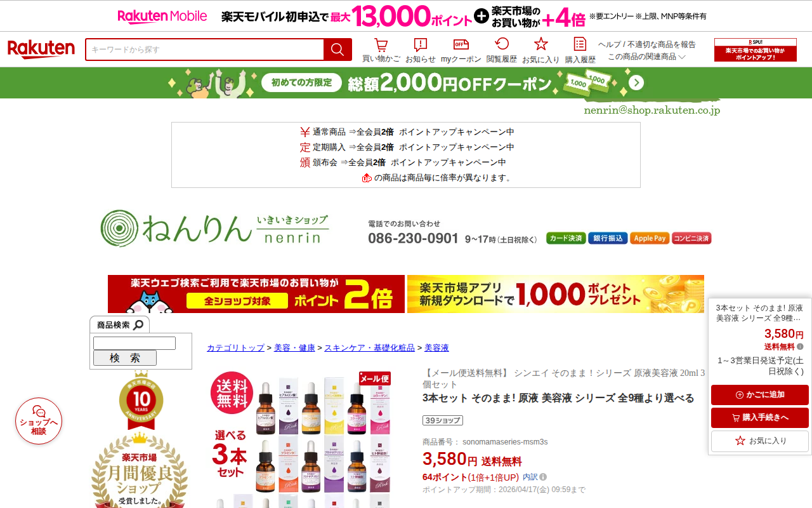
Task: Click the 購入手続きへ button
Action: [759, 418]
